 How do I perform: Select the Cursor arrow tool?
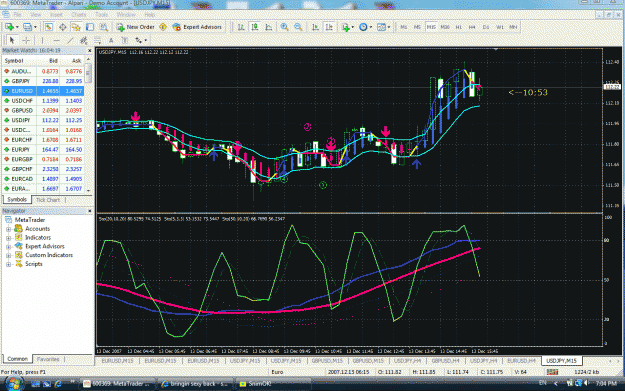12,40
